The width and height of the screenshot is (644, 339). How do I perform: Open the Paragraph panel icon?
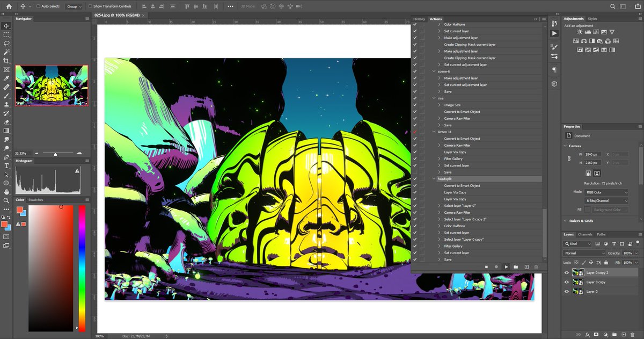tap(554, 70)
